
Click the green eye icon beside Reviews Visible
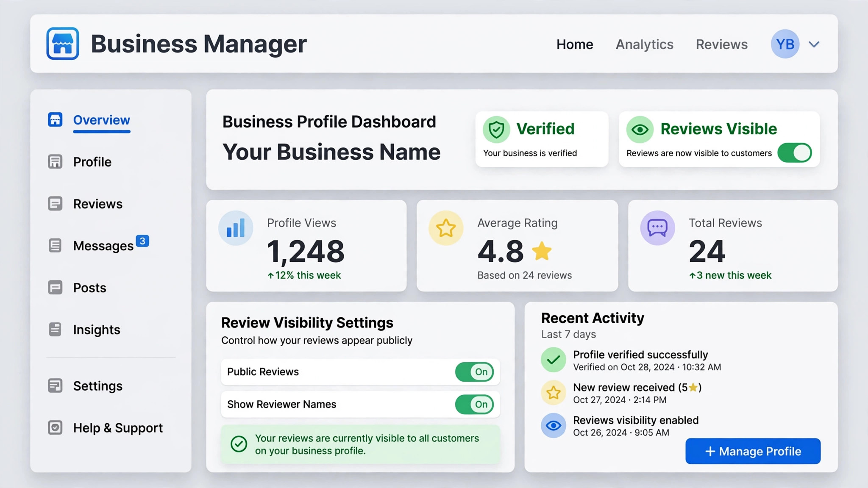pos(640,130)
